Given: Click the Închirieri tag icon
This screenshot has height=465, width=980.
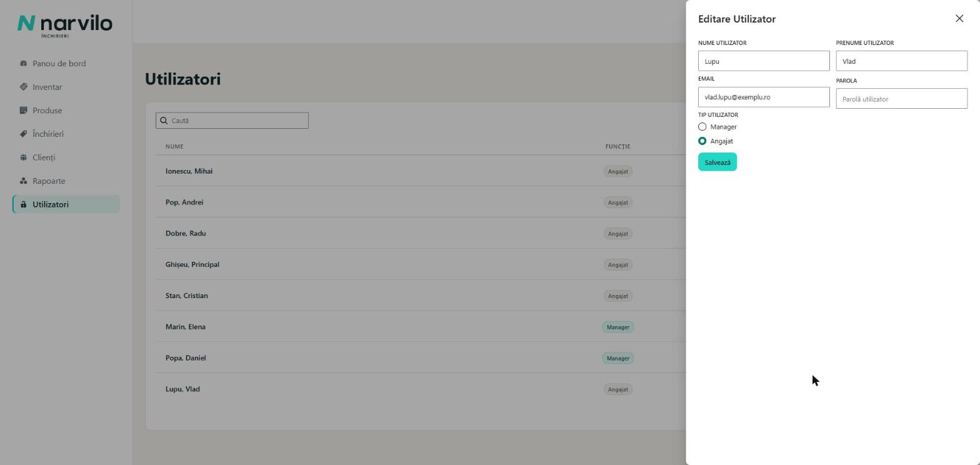Looking at the screenshot, I should [x=23, y=134].
